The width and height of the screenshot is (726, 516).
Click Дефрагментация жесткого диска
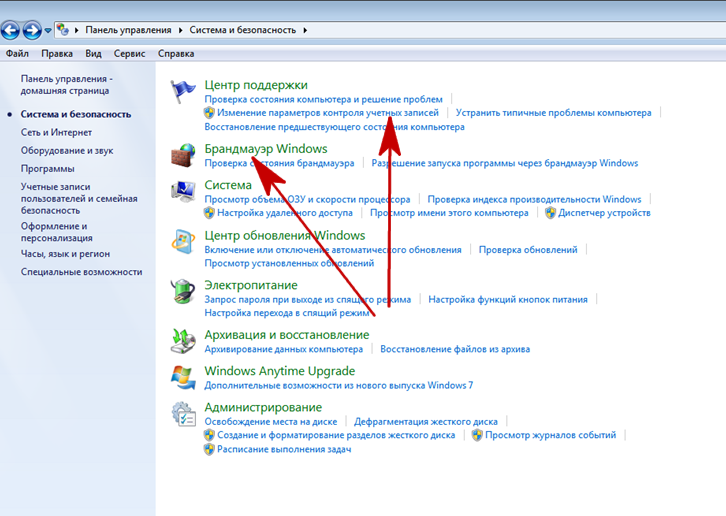(426, 422)
